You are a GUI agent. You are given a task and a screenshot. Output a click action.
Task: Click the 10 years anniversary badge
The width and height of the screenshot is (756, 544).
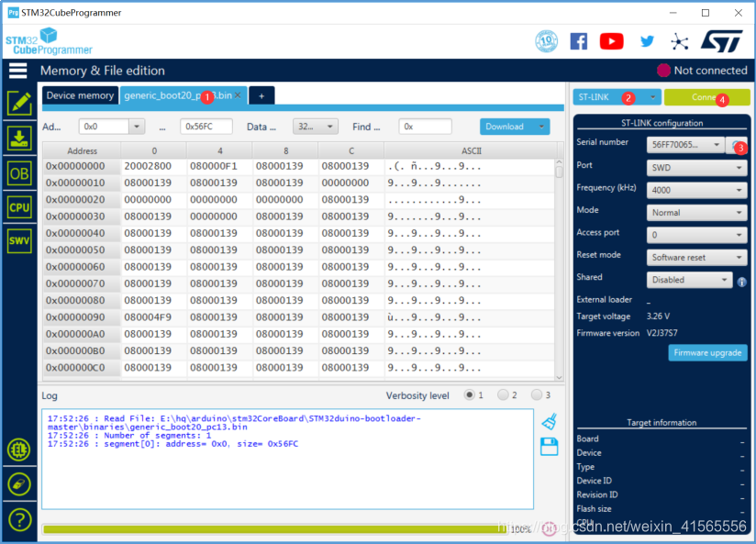[x=546, y=41]
